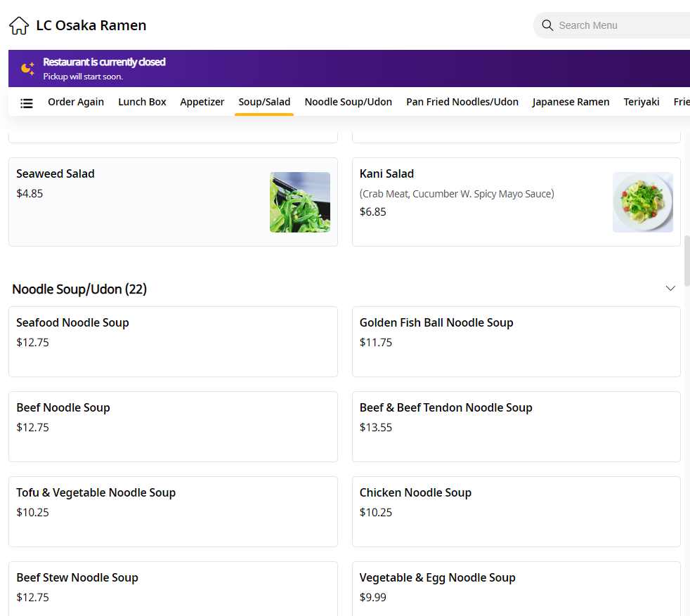
Task: Open the Appetizer tab
Action: coord(202,102)
